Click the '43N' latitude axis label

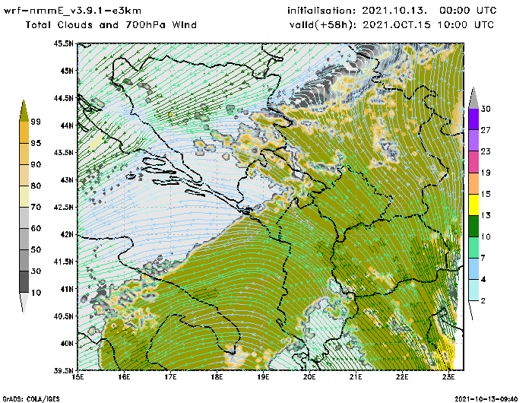[x=67, y=179]
